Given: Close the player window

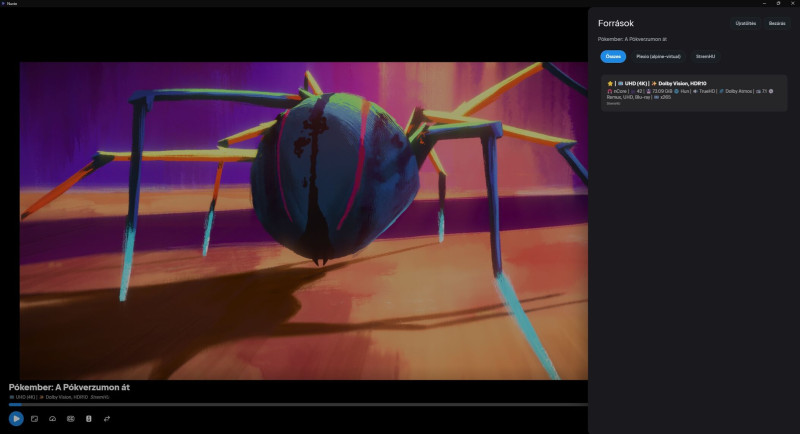Looking at the screenshot, I should tap(792, 3).
